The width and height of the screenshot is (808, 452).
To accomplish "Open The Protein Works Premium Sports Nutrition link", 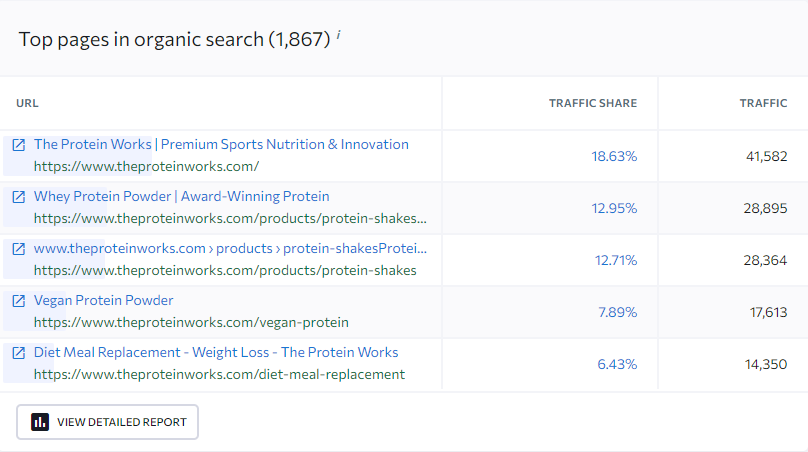I will [x=221, y=144].
